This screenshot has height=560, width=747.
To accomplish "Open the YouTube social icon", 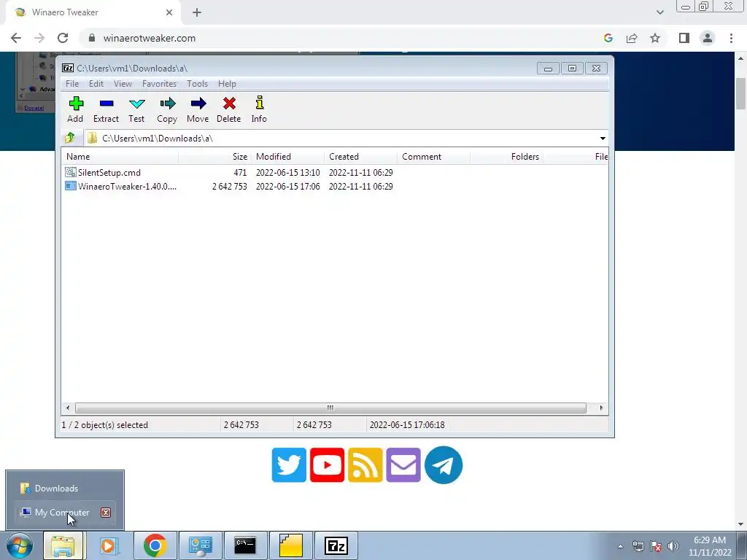I will click(x=328, y=464).
